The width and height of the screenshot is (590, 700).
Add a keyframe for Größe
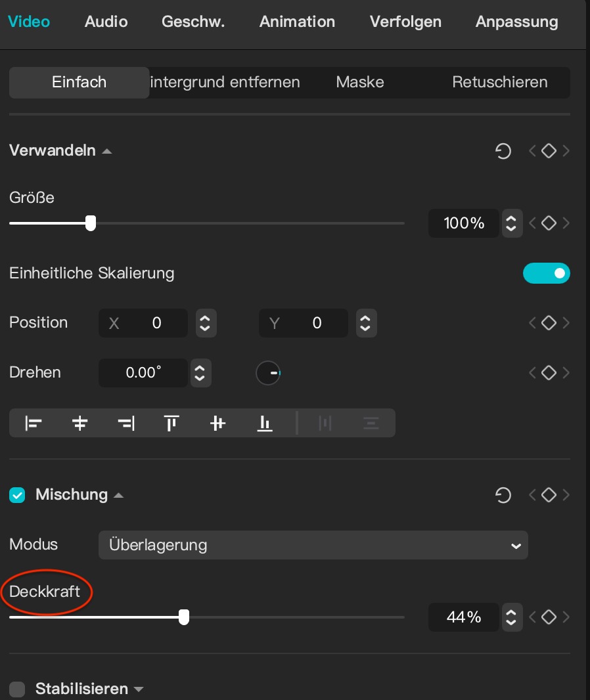tap(549, 223)
